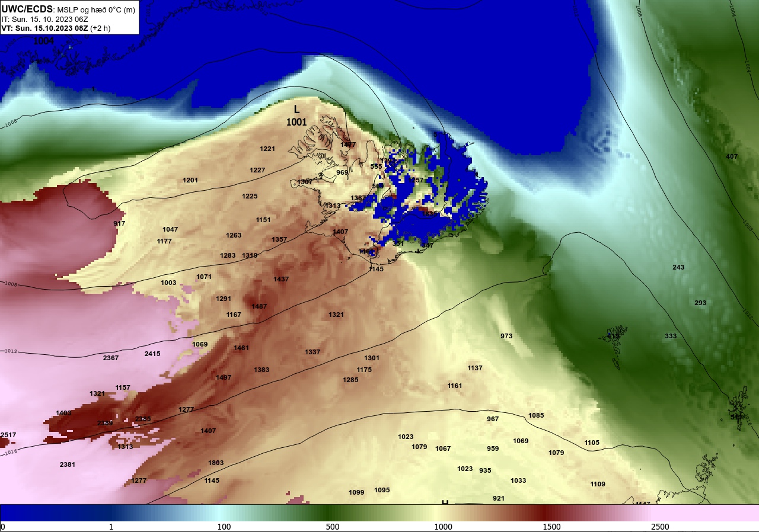This screenshot has width=759, height=532.
Task: Click the colour scale label 1000
Action: click(443, 527)
